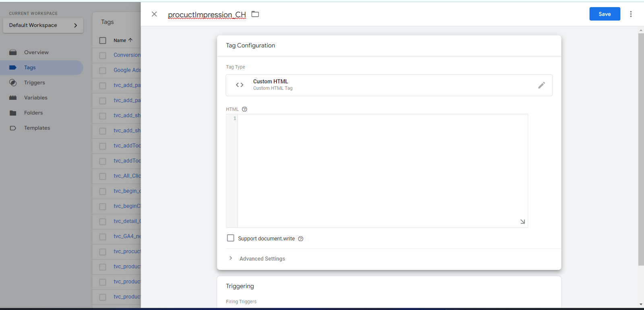Check the tvc_begin_ row checkbox

pos(103,191)
